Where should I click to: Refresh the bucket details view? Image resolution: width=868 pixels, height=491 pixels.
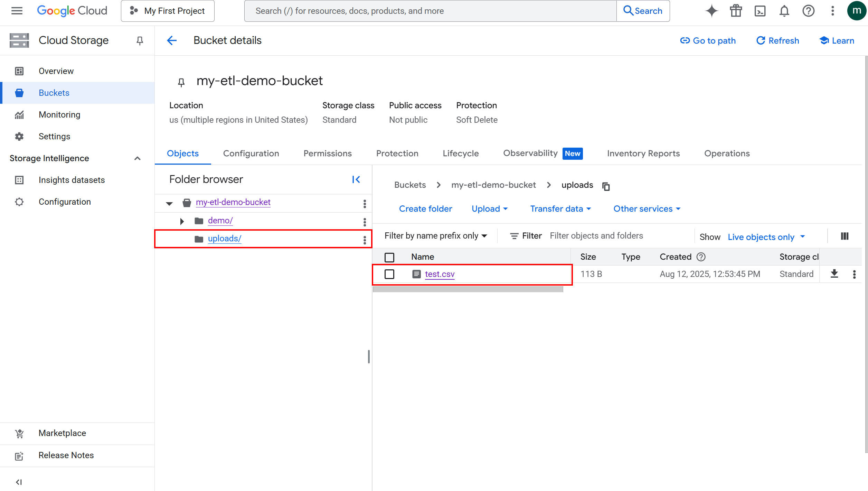tap(777, 40)
